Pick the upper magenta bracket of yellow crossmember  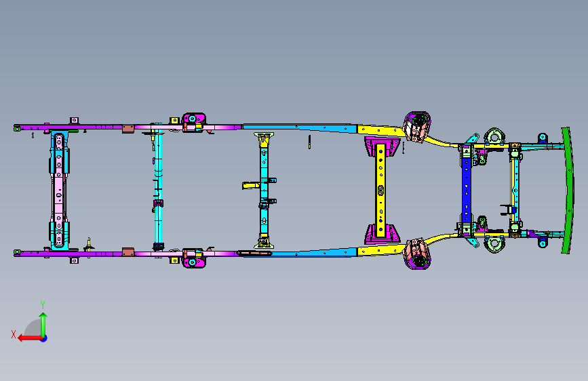click(x=382, y=147)
